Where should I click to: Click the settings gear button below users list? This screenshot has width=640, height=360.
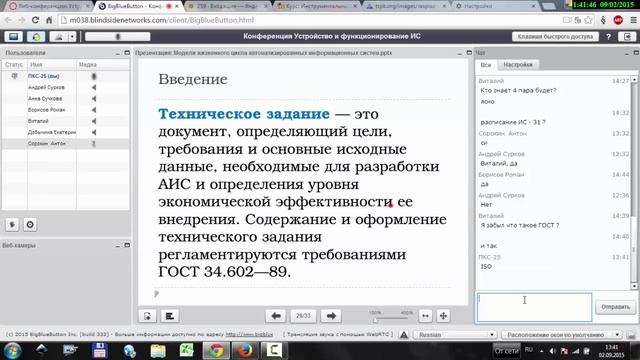30,224
